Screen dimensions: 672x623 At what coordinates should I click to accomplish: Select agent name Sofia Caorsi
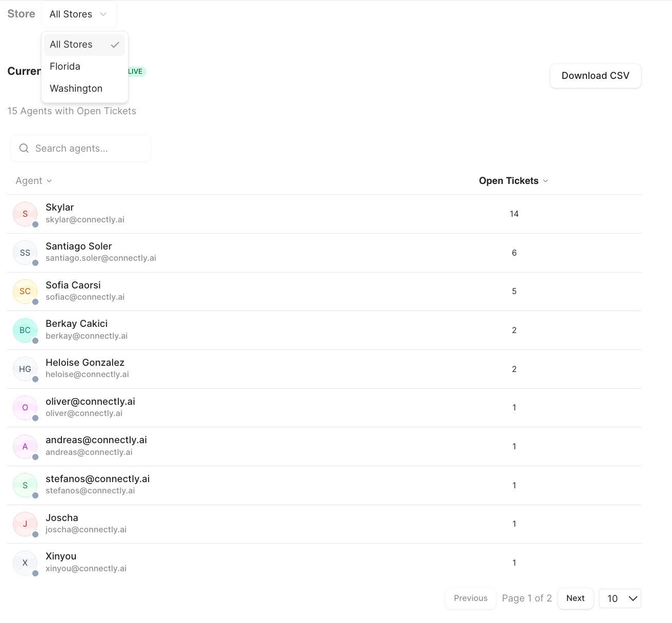point(73,285)
